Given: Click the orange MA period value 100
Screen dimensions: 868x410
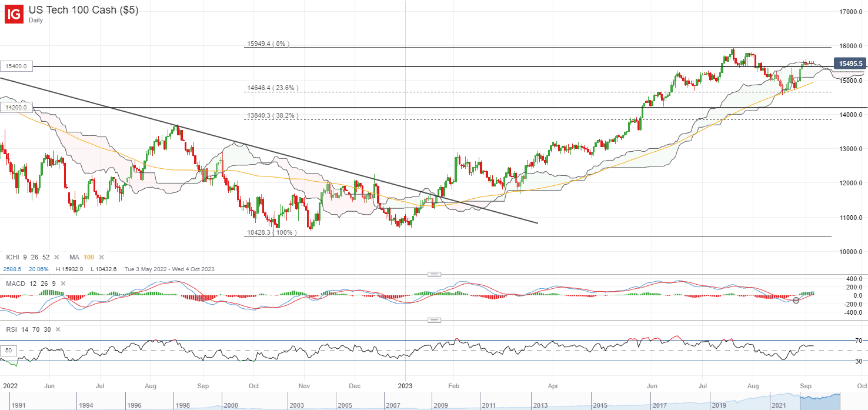Looking at the screenshot, I should (x=88, y=258).
